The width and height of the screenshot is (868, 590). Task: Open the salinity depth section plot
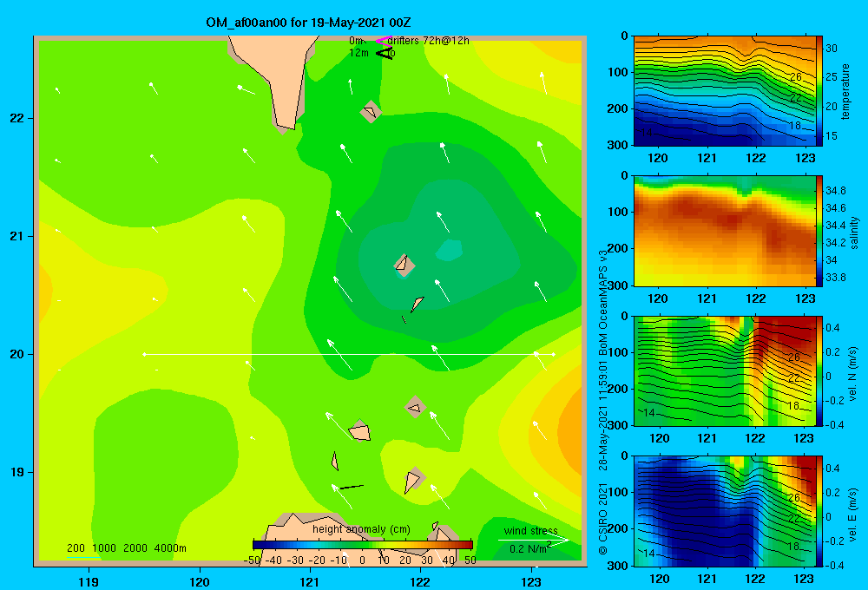725,231
